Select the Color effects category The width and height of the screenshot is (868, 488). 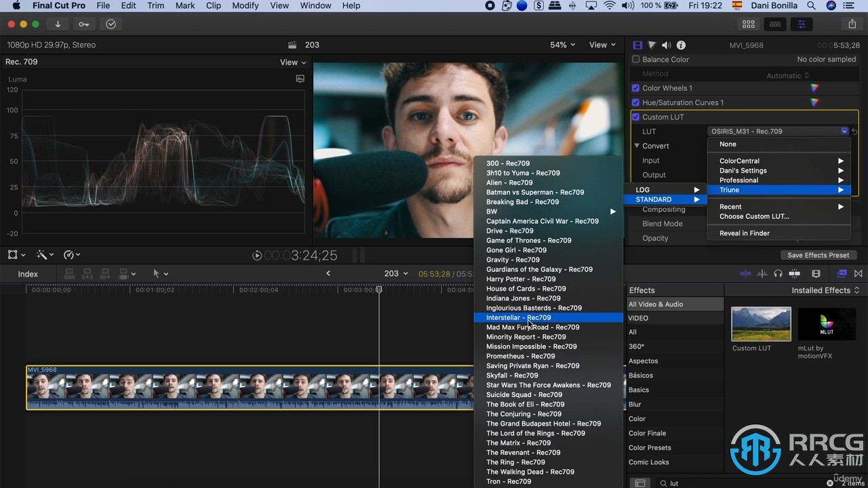(x=675, y=419)
